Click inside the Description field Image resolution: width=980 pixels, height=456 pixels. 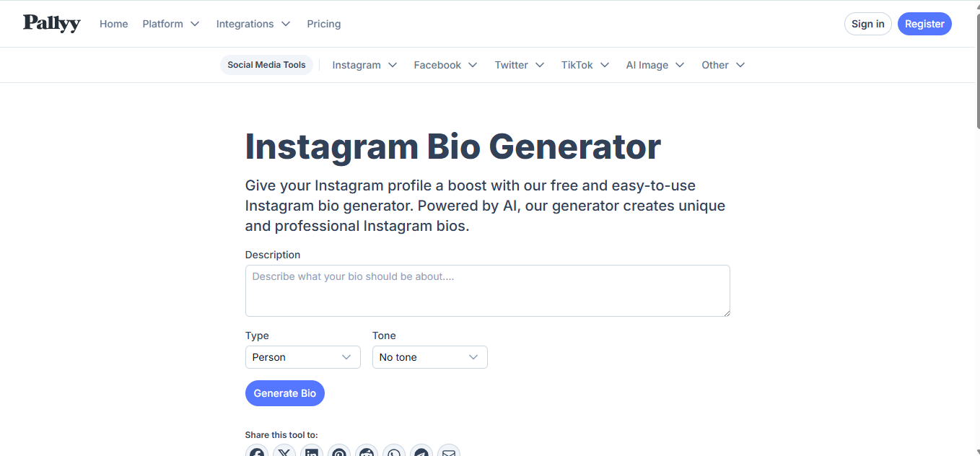487,289
